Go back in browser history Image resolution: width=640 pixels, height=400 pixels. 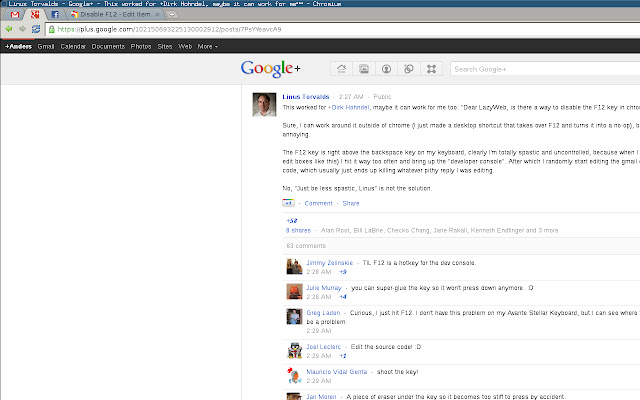pyautogui.click(x=9, y=29)
